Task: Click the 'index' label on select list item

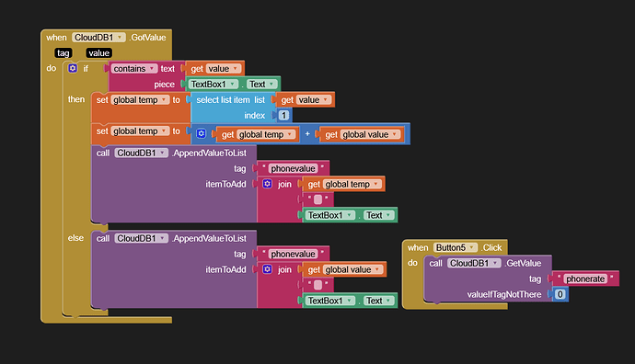Action: pyautogui.click(x=254, y=115)
